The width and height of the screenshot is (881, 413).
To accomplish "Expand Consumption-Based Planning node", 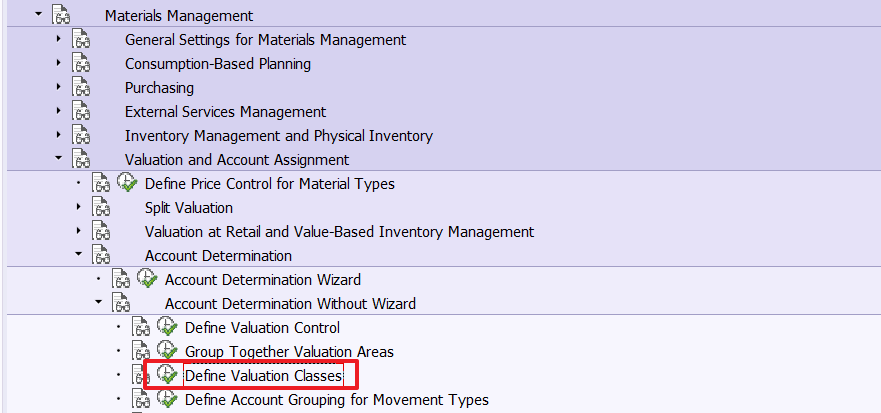I will pos(58,64).
